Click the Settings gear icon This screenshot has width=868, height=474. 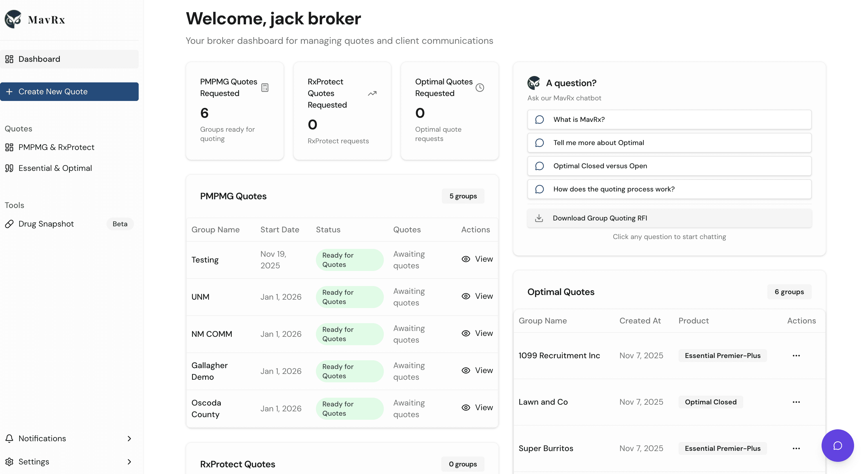[10, 462]
